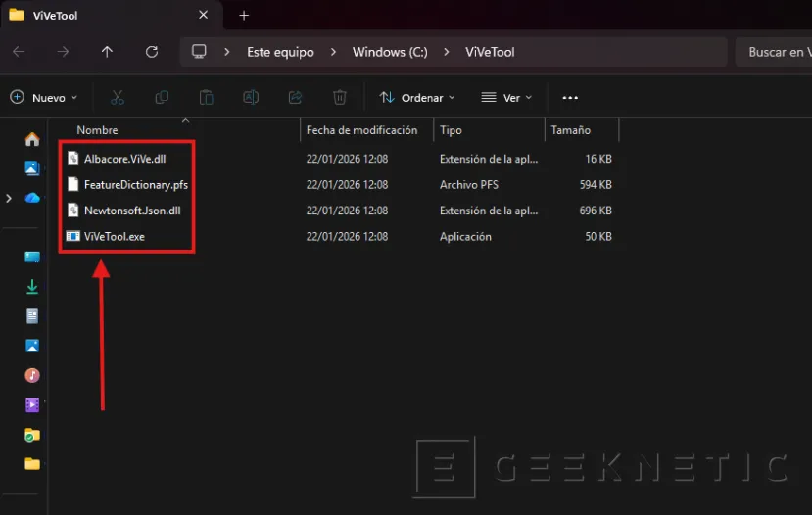Open Desktop shortcut in the sidebar
812x515 pixels.
point(32,257)
